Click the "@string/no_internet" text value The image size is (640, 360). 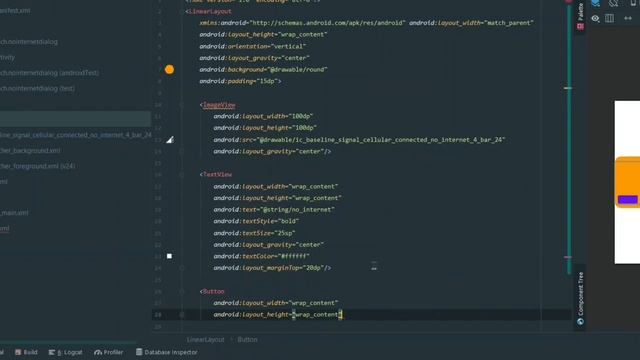[x=297, y=210]
